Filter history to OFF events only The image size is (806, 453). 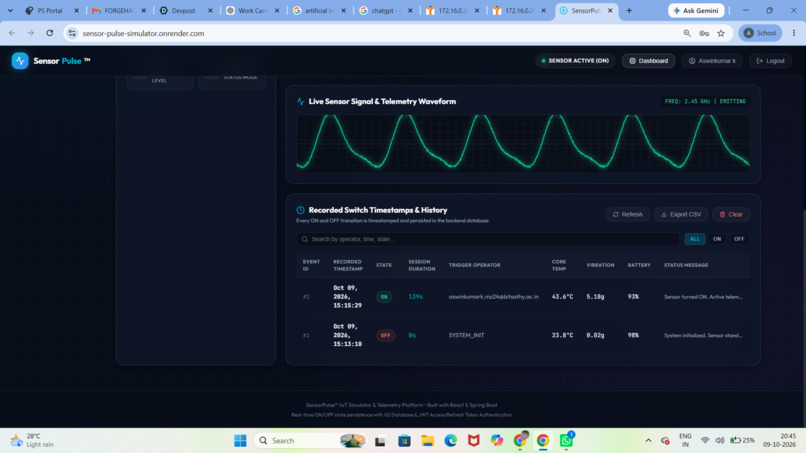(739, 239)
